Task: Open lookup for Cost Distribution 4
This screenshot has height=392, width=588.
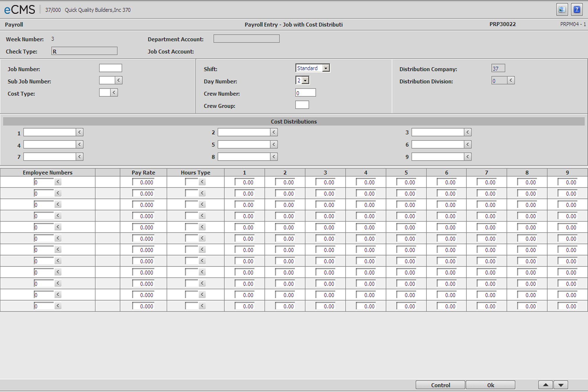Action: [x=80, y=144]
